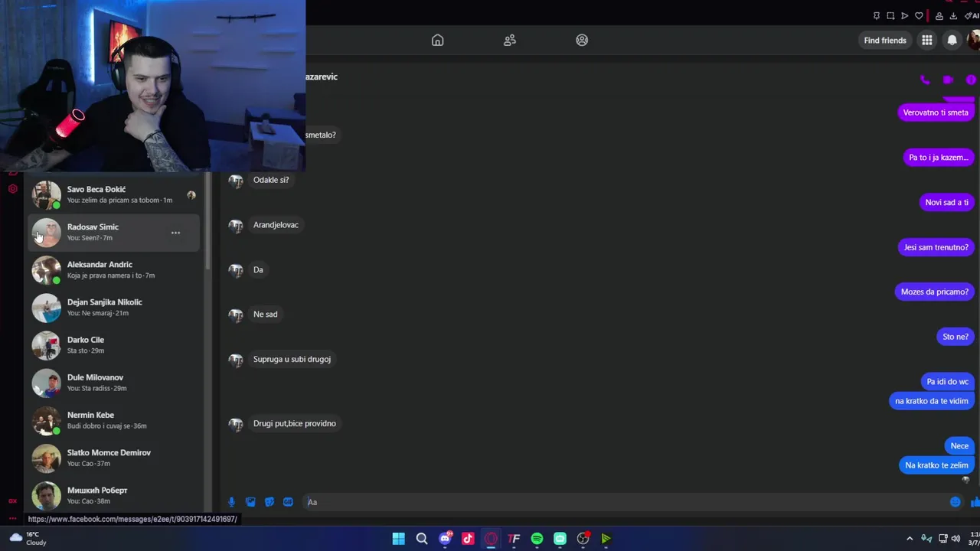Start a voice call in the chat

[x=925, y=80]
